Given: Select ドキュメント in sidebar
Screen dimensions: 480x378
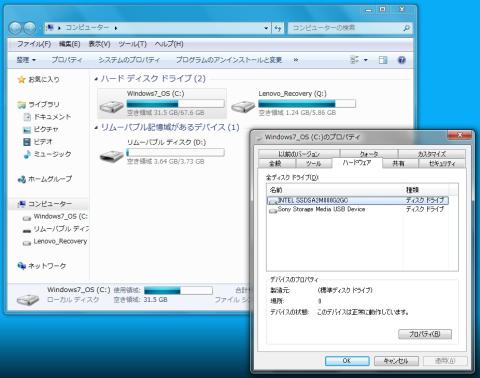Looking at the screenshot, I should 52,117.
